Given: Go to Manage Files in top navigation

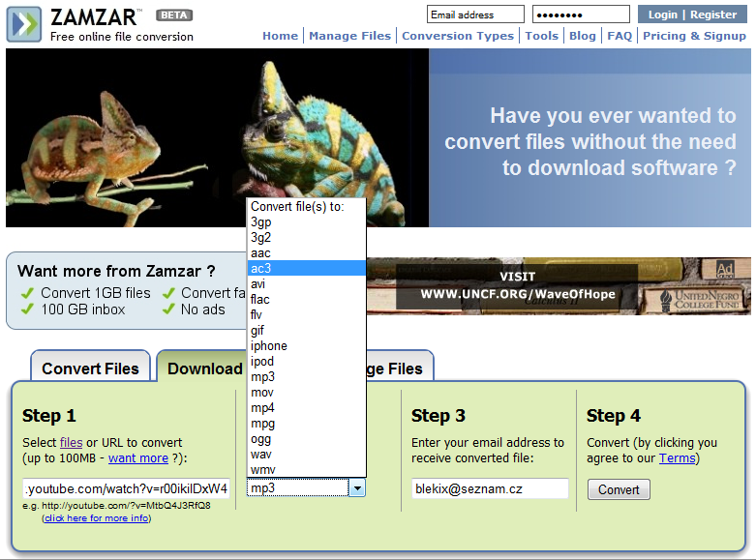Looking at the screenshot, I should [350, 36].
